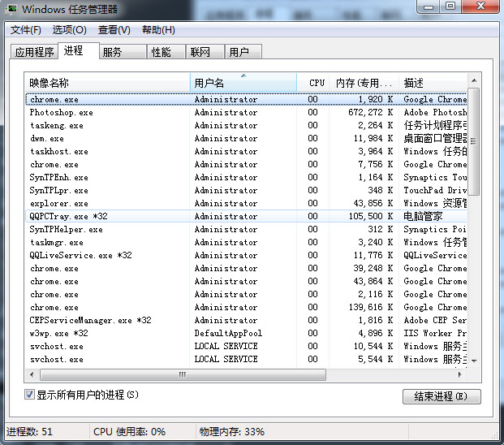Screen dimensions: 504x445
Task: Select the explorer.exe process
Action: tap(246, 203)
